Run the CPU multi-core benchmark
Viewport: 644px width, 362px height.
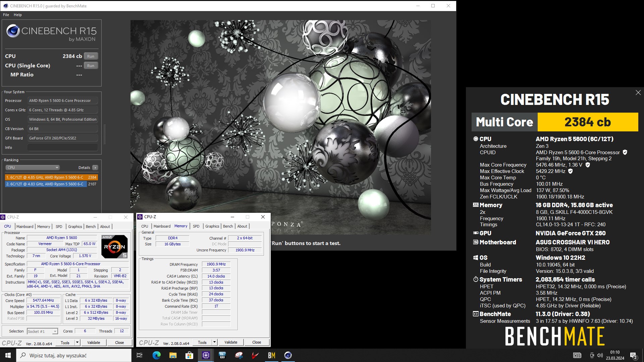(x=91, y=56)
